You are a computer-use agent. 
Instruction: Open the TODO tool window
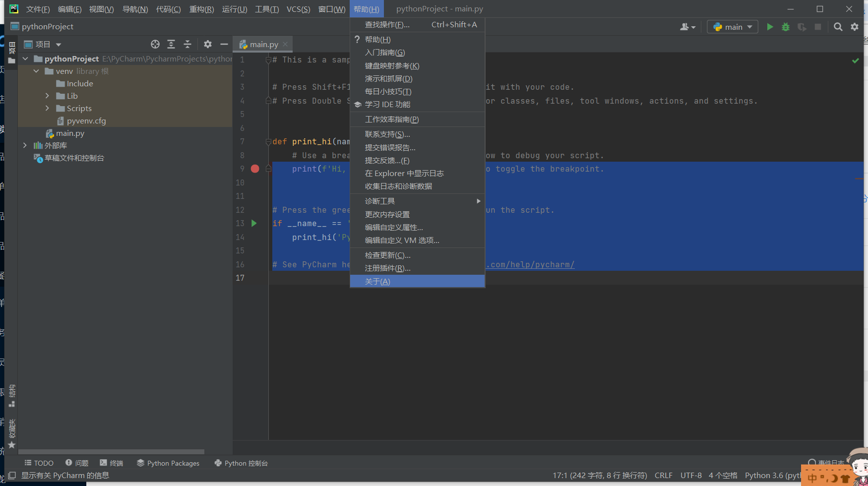(x=39, y=463)
